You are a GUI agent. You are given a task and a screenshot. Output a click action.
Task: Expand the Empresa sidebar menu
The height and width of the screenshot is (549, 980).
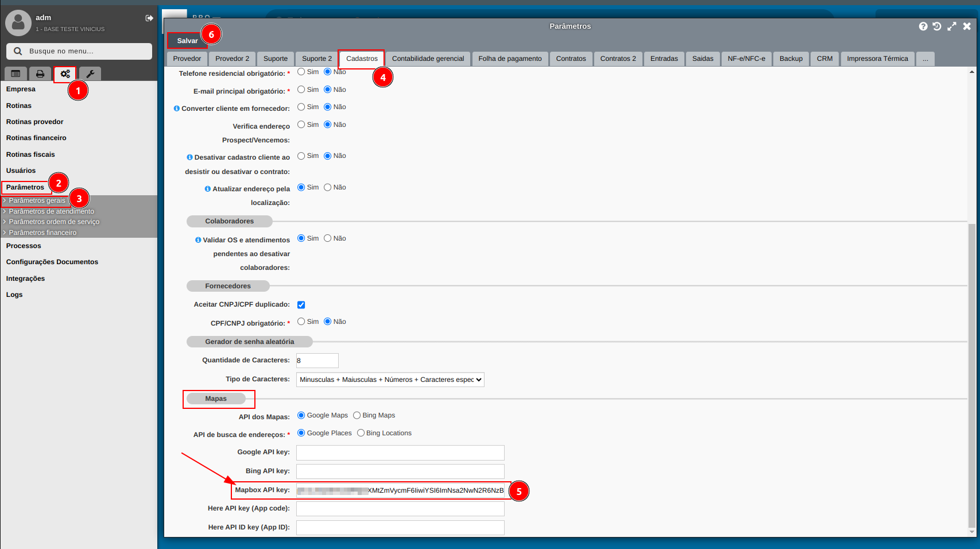click(21, 89)
